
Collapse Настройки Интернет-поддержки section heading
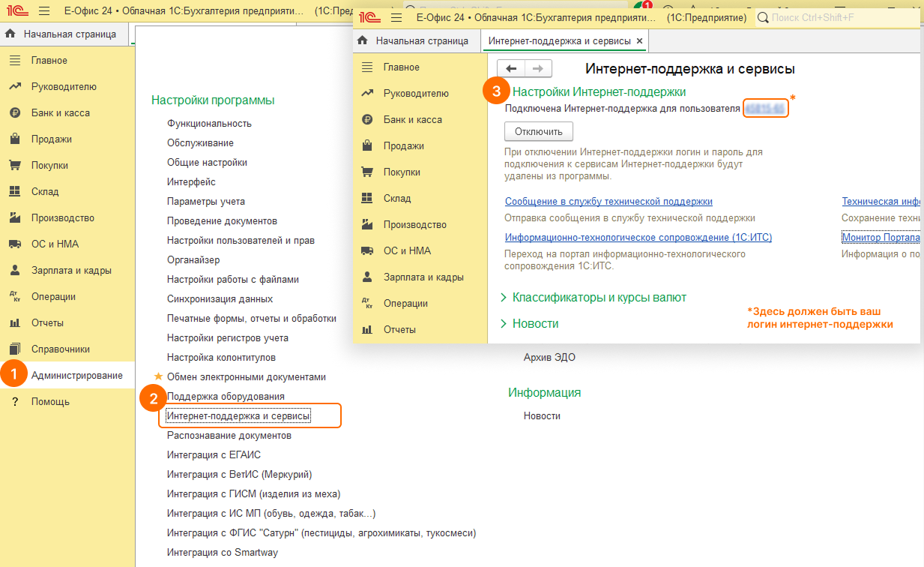click(x=599, y=92)
